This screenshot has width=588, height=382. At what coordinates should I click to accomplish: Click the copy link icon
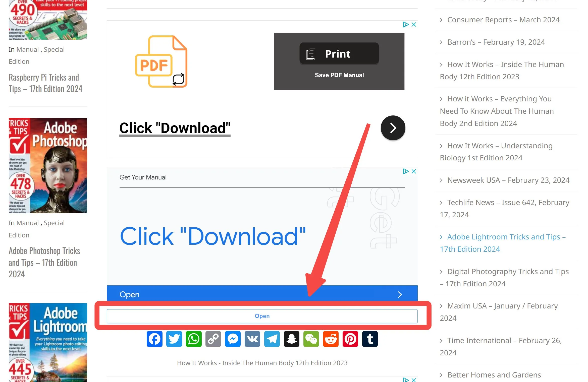(213, 339)
